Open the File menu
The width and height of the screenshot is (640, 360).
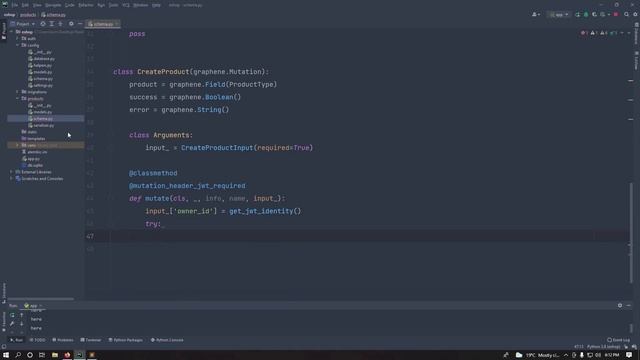click(x=15, y=5)
